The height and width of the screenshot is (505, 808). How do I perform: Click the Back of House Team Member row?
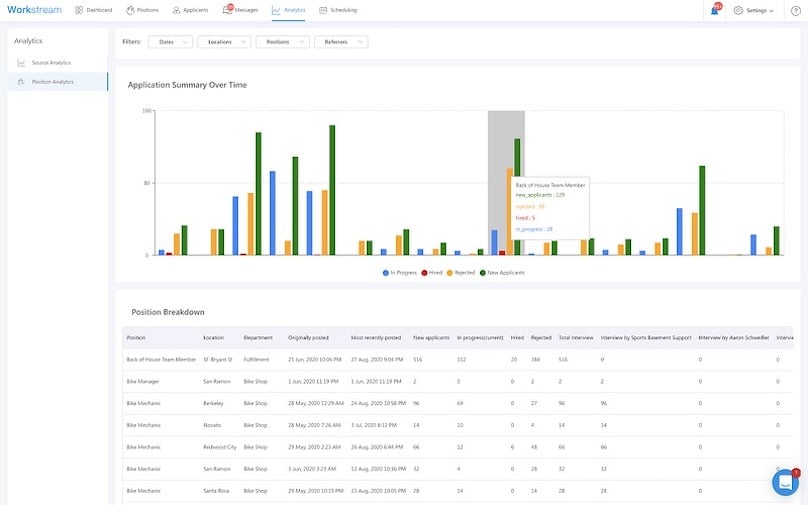[161, 358]
